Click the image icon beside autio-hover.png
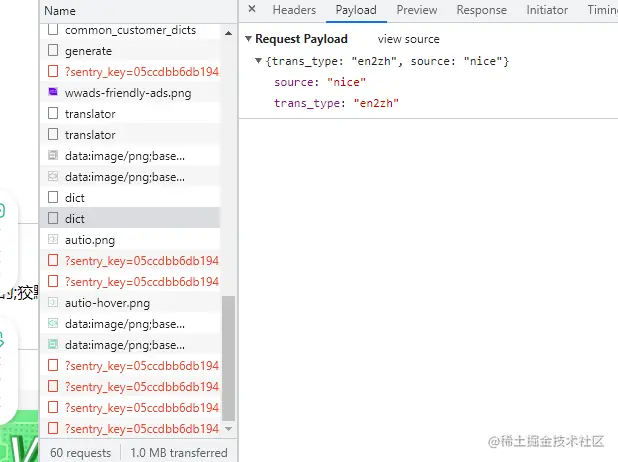Screen dimensions: 618x462 coord(53,302)
